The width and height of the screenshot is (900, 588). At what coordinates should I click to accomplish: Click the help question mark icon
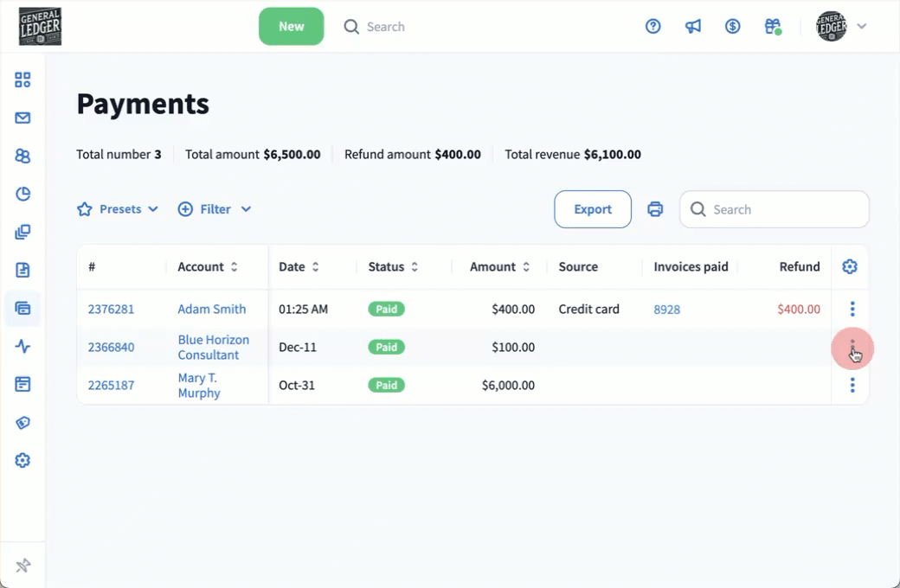653,27
